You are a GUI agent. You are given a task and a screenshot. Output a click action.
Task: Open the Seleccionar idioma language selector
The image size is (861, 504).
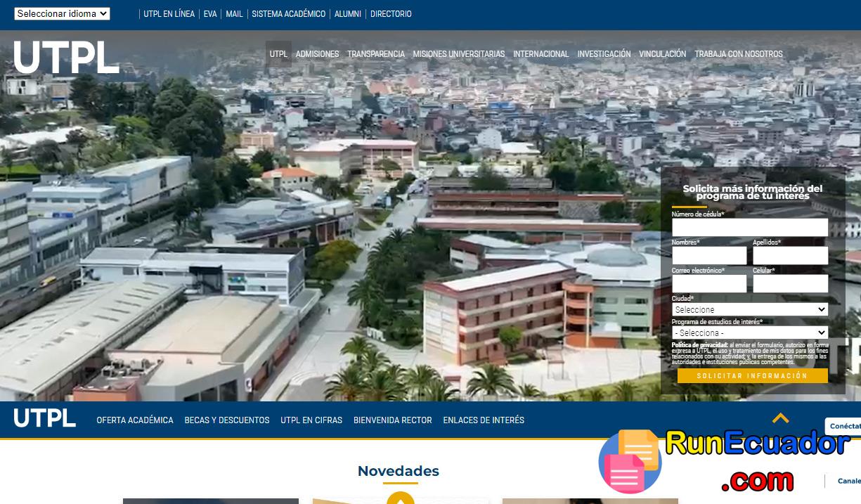point(61,13)
